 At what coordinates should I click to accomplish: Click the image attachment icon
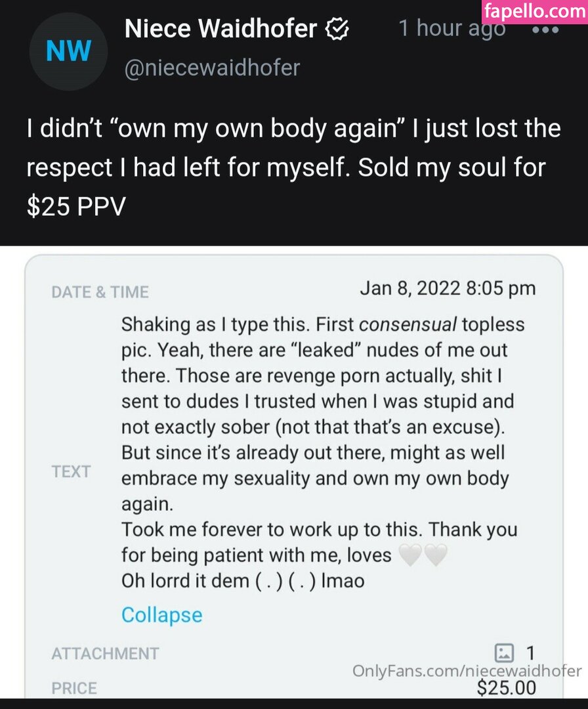click(x=504, y=653)
